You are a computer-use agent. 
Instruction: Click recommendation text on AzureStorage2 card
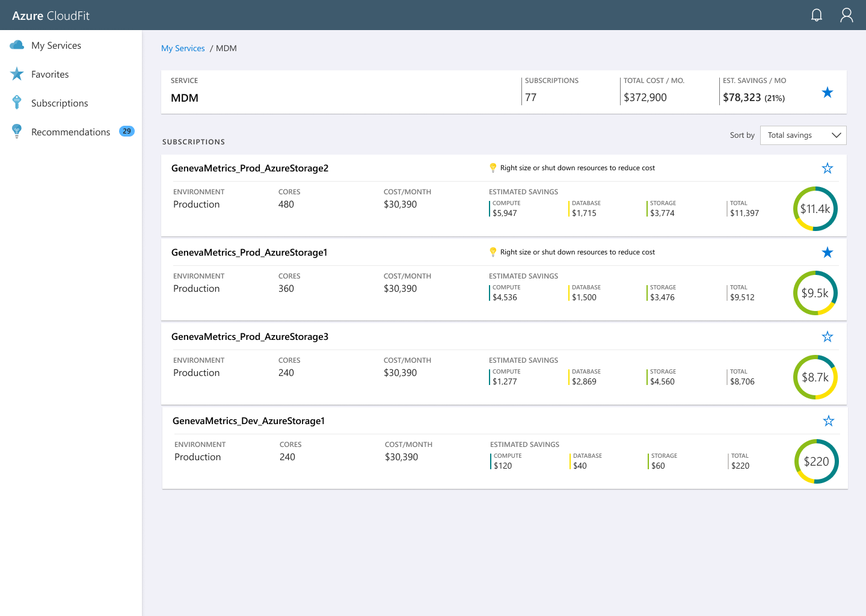(577, 168)
